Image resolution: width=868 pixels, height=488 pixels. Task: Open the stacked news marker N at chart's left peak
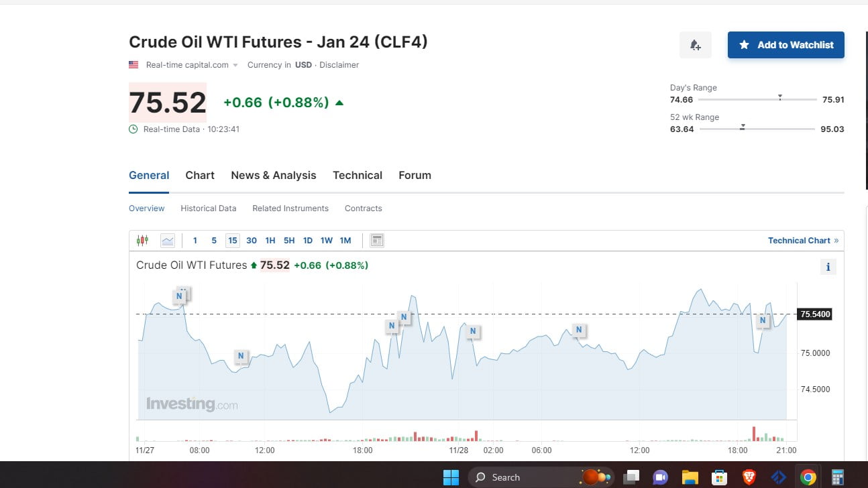(x=180, y=296)
